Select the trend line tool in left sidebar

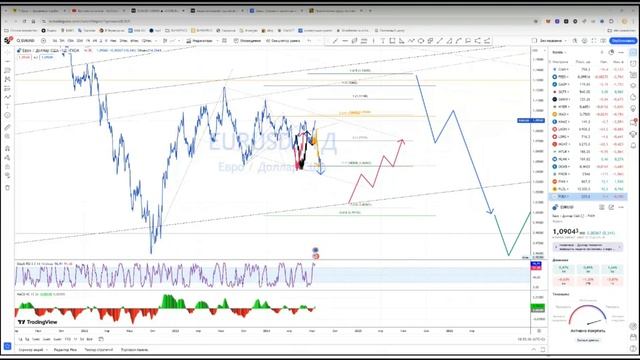point(7,61)
